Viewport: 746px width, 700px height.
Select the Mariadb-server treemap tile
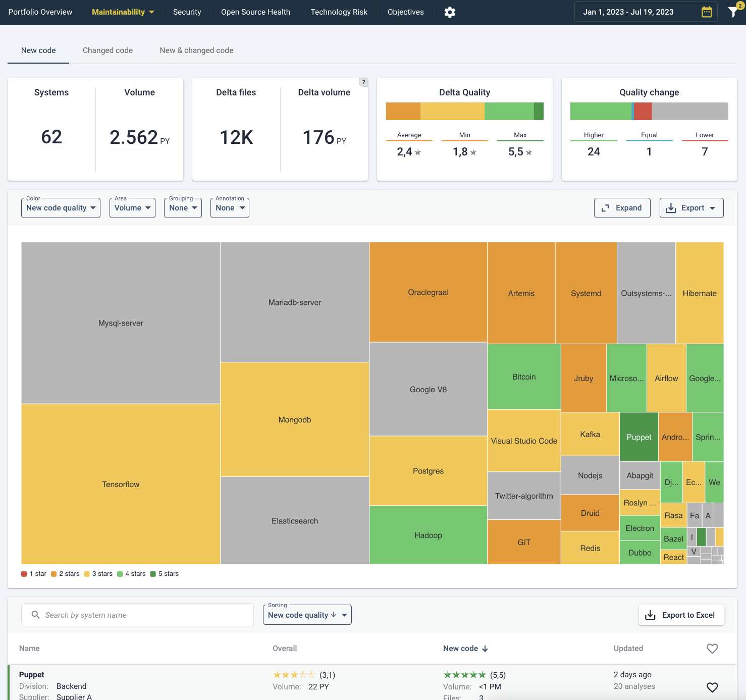click(295, 302)
